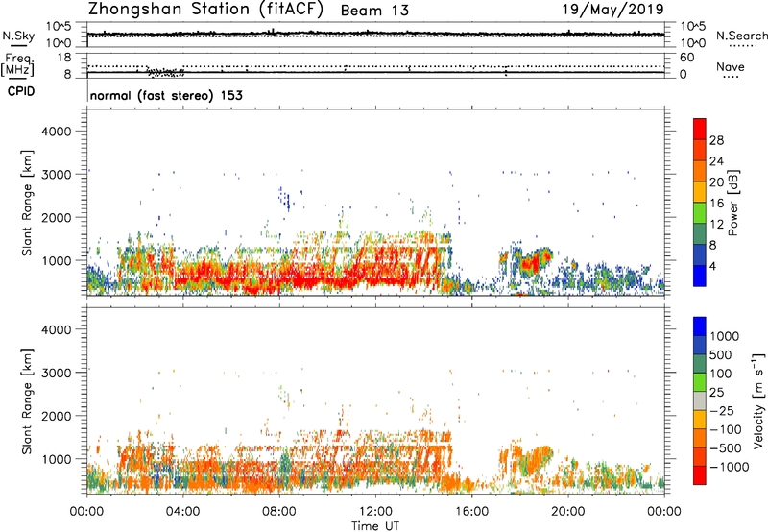This screenshot has width=768, height=532.
Task: Select the '20' tick on power colorbar
Action: click(x=716, y=182)
